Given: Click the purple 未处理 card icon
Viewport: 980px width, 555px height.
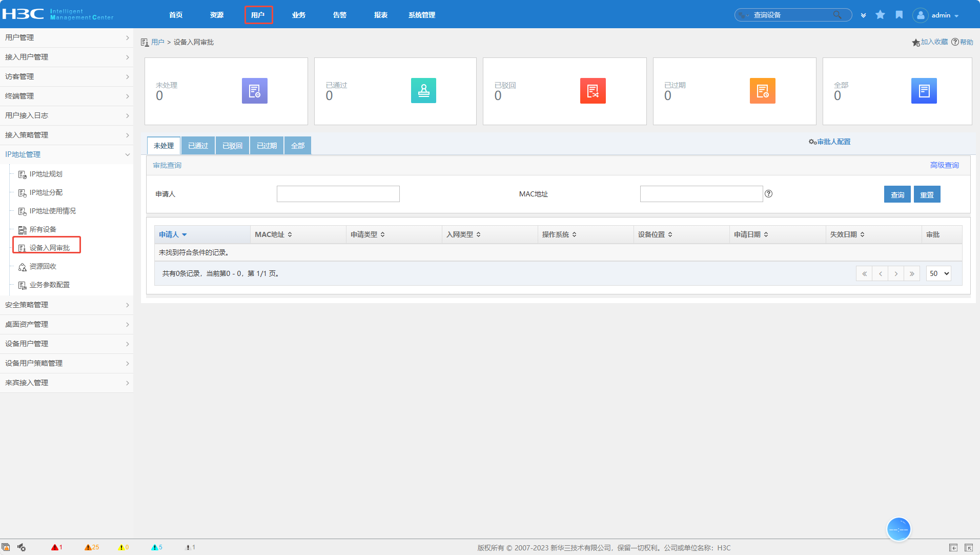Looking at the screenshot, I should click(255, 91).
